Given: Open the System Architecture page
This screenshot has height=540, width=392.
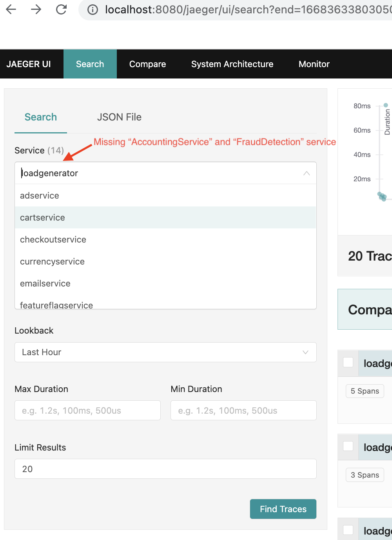Looking at the screenshot, I should (232, 64).
